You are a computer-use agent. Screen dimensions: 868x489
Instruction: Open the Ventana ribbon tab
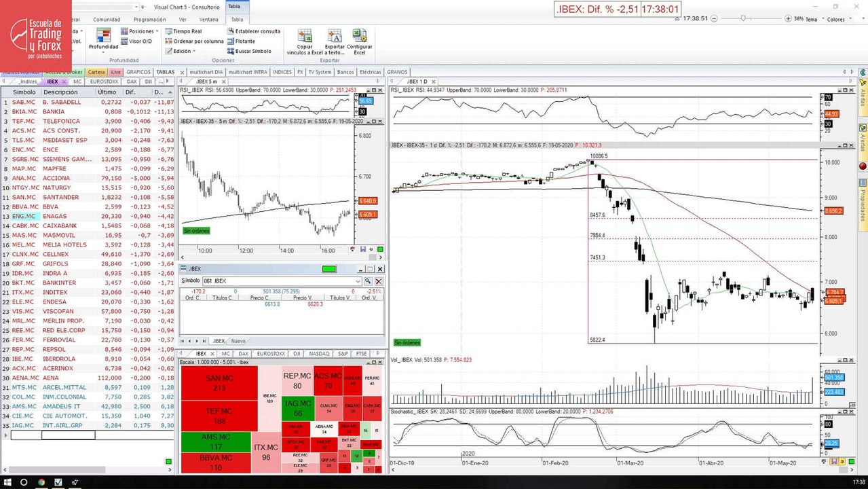(209, 20)
